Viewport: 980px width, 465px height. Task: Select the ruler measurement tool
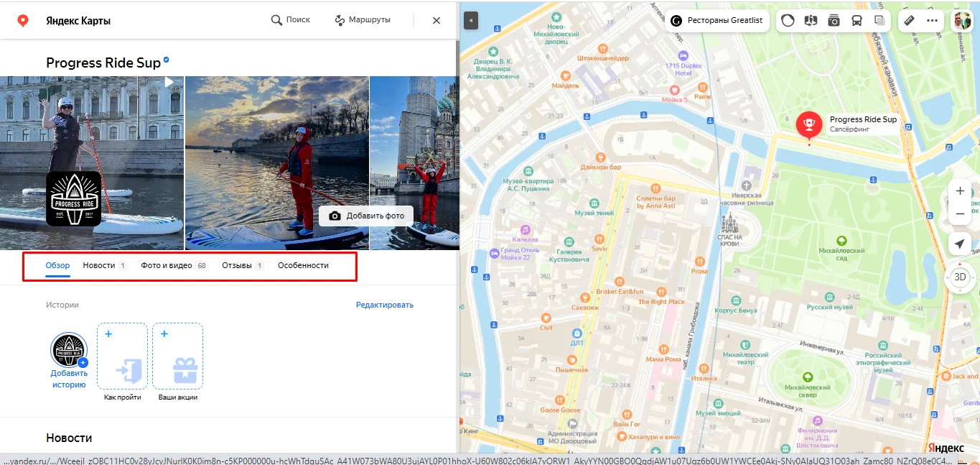pos(909,21)
